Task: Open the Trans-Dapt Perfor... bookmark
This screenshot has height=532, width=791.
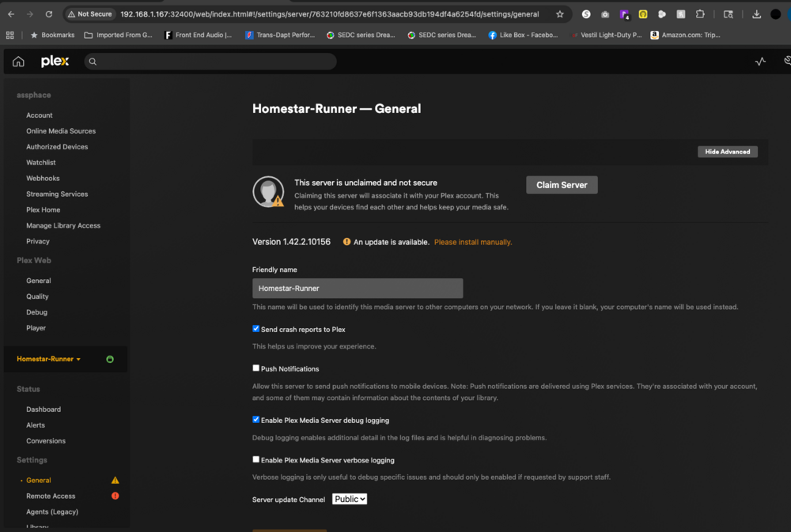Action: pos(280,35)
